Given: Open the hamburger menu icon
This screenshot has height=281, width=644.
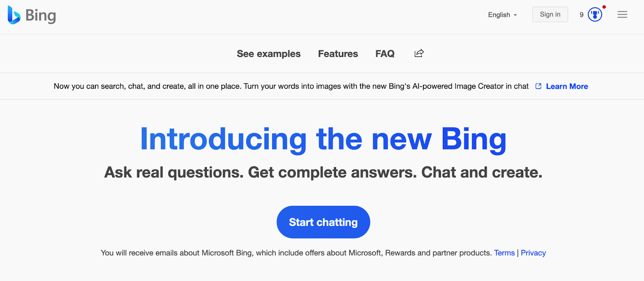Looking at the screenshot, I should 622,15.
